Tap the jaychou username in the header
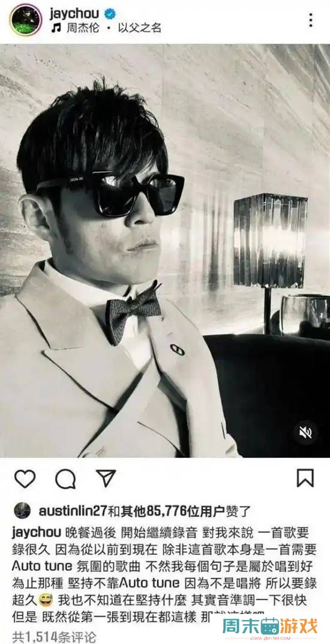 tap(74, 13)
